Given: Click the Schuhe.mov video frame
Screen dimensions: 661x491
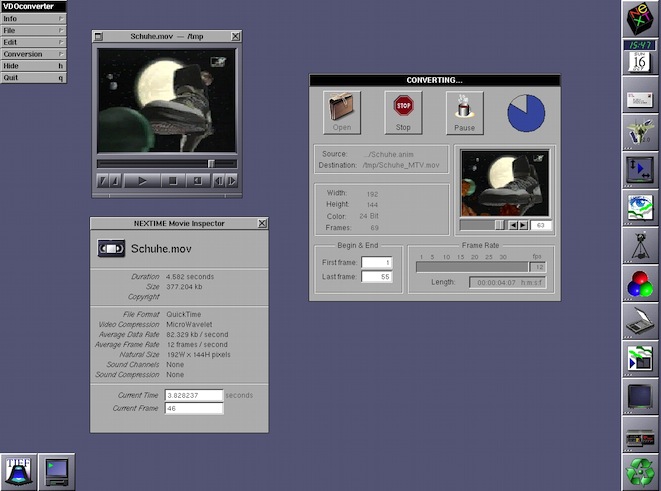Looking at the screenshot, I should (x=167, y=100).
